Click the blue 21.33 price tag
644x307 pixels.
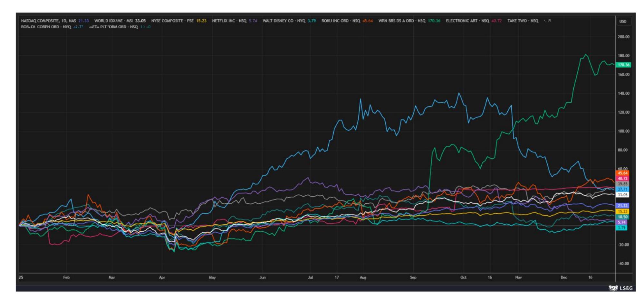click(622, 205)
